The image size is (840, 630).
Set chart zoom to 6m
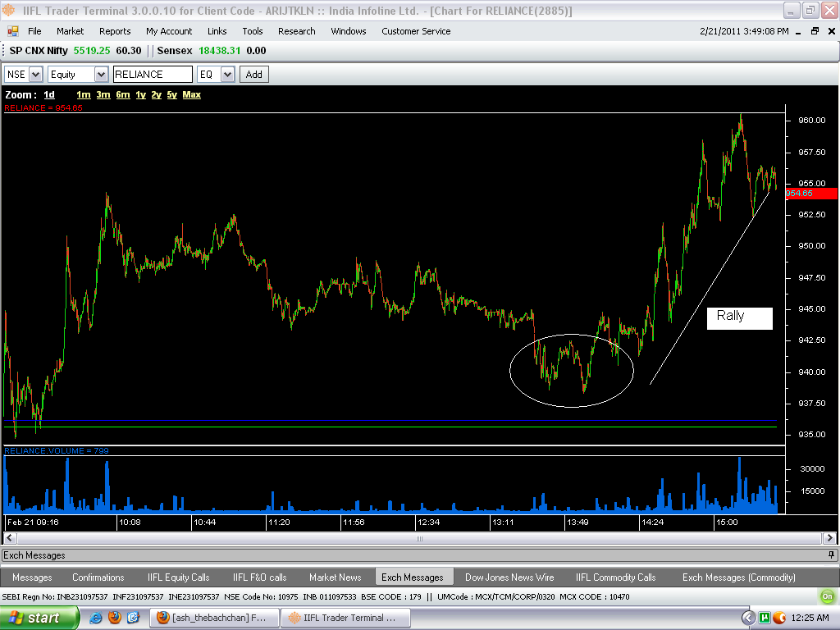[x=123, y=95]
